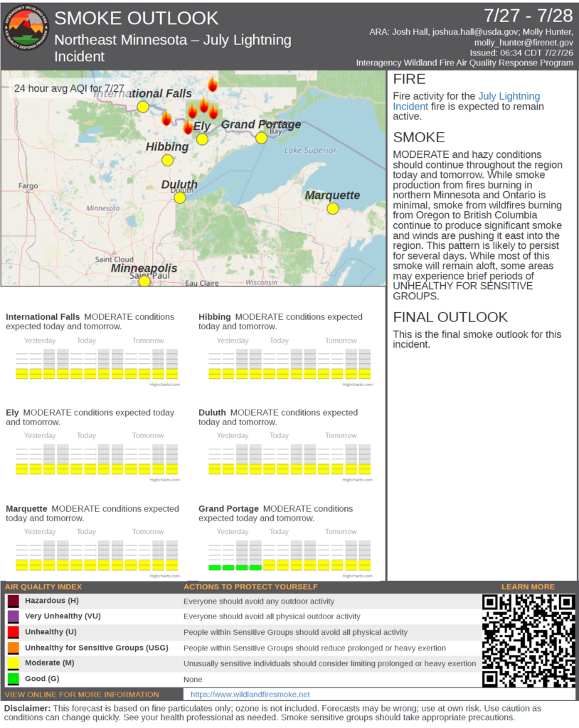Image resolution: width=579 pixels, height=728 pixels.
Task: Open the July Lightning Incident link
Action: click(467, 101)
